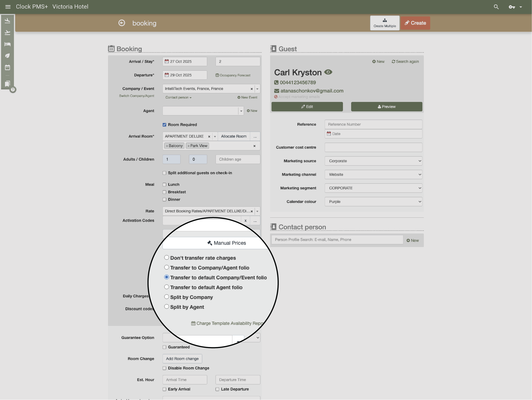This screenshot has width=532, height=400.
Task: Open the Company / Event dropdown arrow
Action: [x=257, y=89]
